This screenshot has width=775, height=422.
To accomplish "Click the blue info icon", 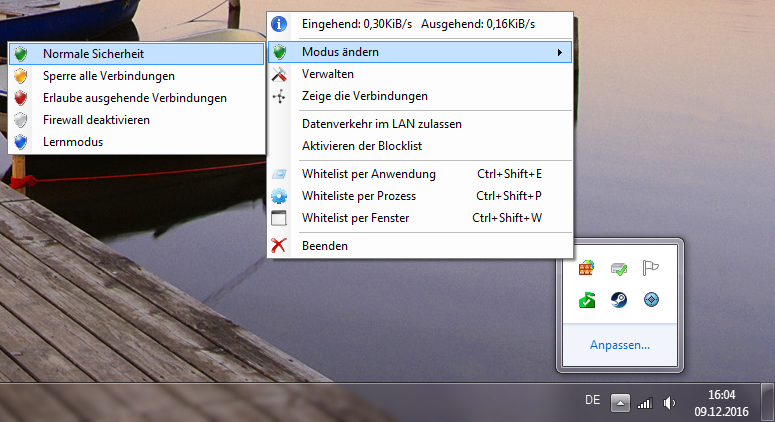I will [279, 24].
